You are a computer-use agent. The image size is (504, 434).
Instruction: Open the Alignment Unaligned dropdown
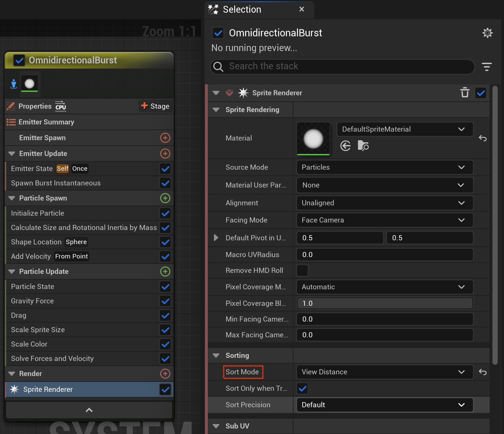pos(385,203)
